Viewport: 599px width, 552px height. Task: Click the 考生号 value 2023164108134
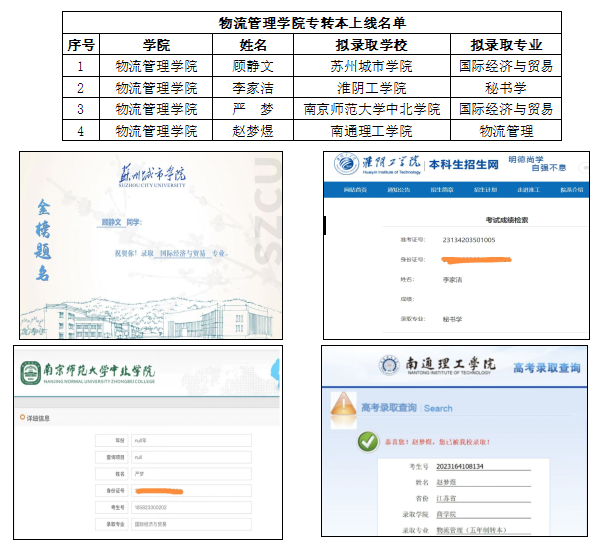coord(460,466)
